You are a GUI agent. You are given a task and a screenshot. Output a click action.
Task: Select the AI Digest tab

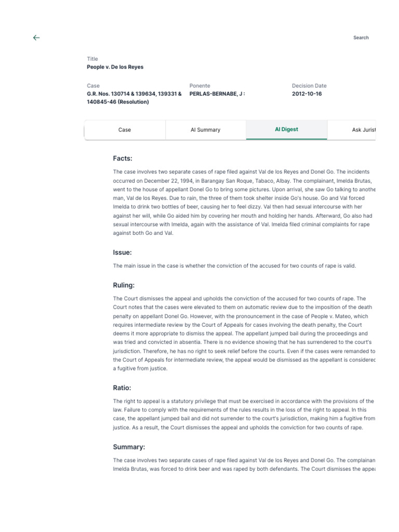[286, 129]
